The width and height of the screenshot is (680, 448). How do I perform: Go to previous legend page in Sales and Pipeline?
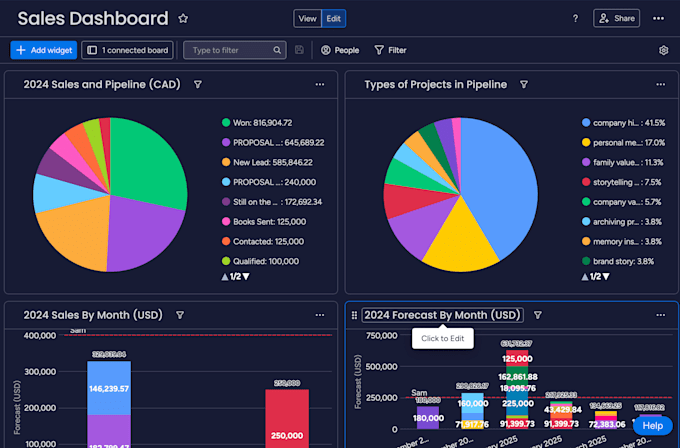coord(225,277)
